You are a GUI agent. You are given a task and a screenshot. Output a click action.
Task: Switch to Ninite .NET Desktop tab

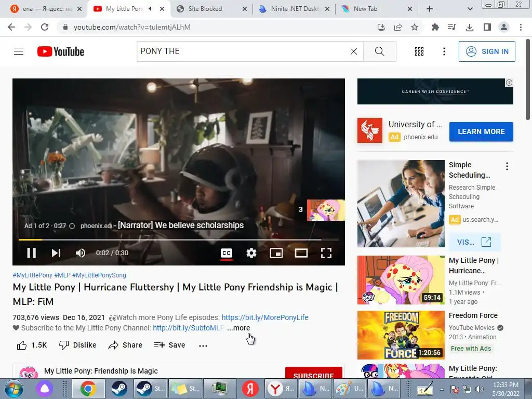[x=294, y=9]
